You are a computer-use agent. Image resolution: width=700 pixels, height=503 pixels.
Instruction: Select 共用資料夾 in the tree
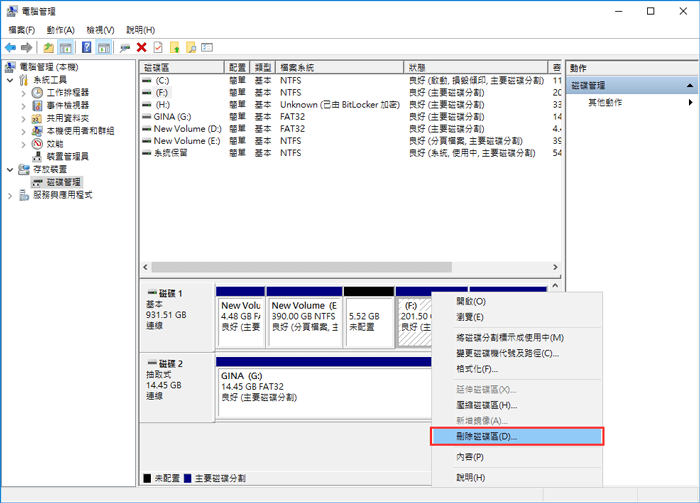[68, 118]
